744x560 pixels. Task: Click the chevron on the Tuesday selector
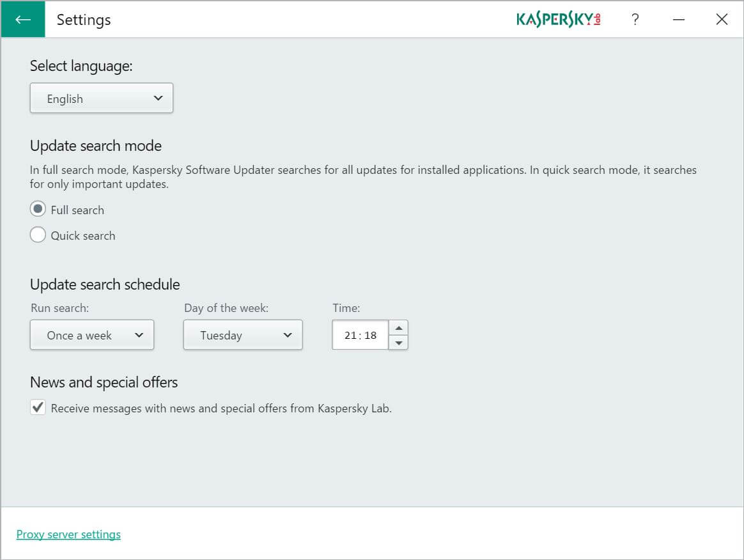click(288, 335)
